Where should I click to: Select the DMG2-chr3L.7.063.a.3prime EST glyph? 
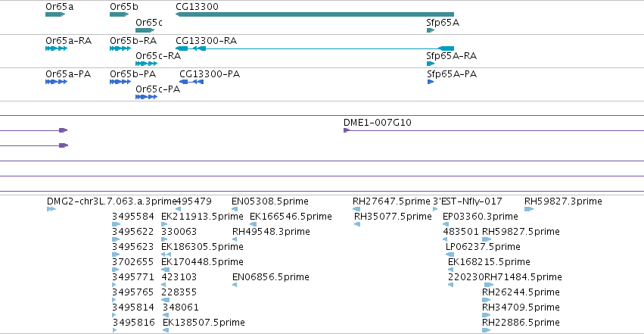tap(51, 209)
